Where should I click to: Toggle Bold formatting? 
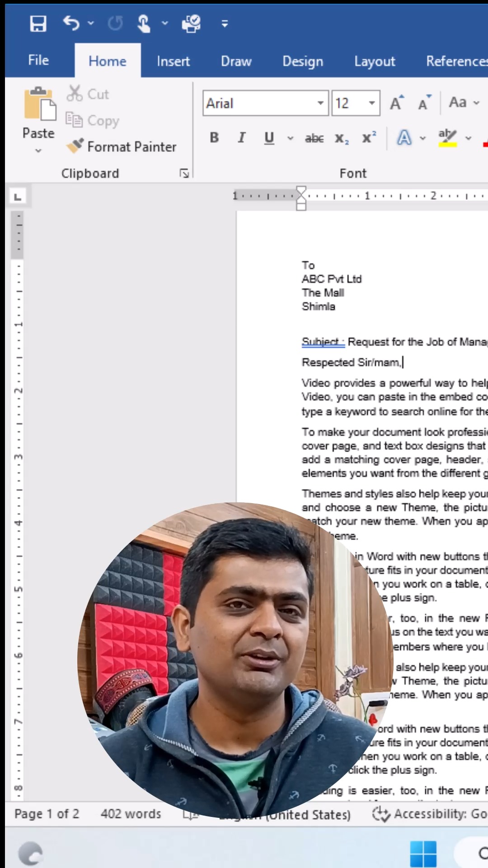[x=214, y=137]
